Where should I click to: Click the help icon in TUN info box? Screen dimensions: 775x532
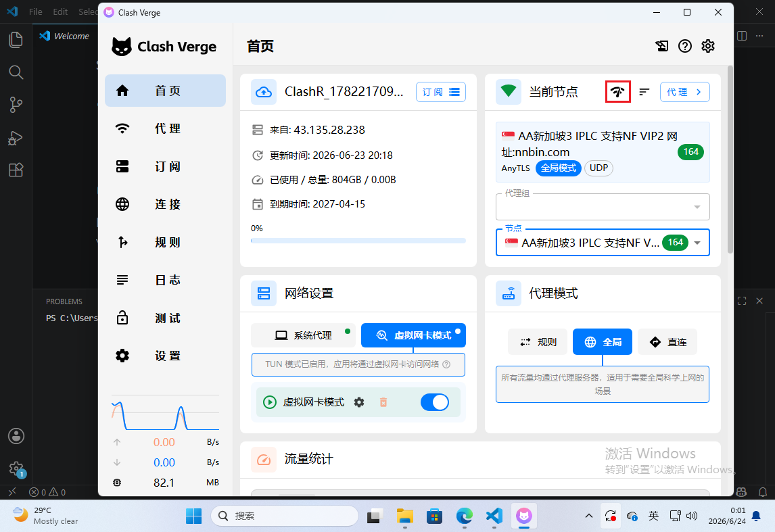446,364
